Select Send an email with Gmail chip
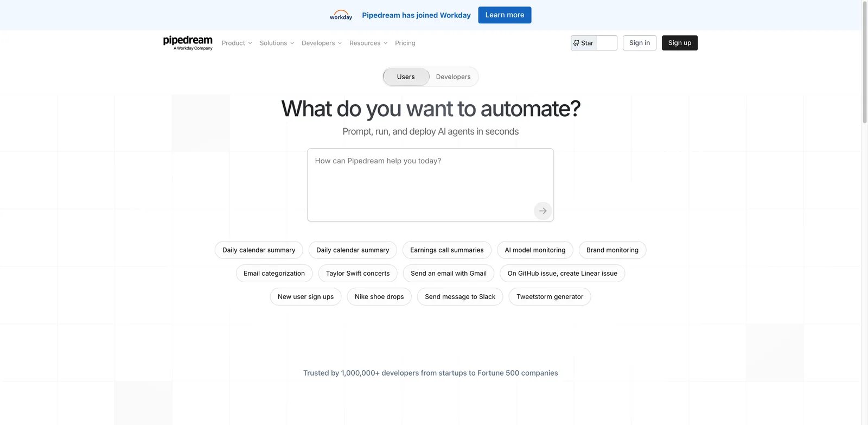The width and height of the screenshot is (868, 425). coord(449,274)
